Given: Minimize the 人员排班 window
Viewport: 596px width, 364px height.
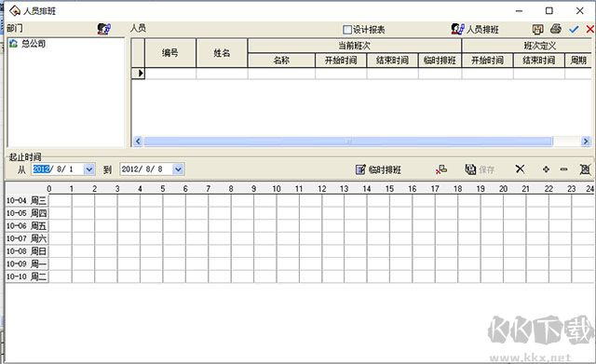Looking at the screenshot, I should click(x=519, y=10).
